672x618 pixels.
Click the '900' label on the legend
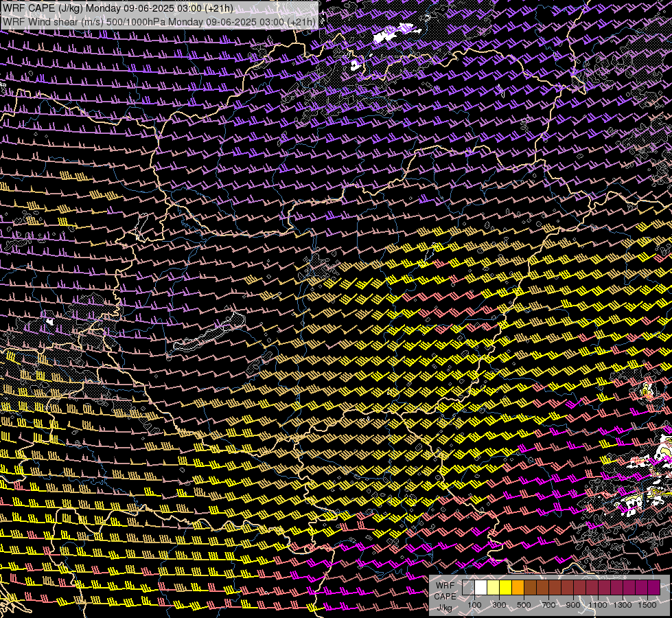click(573, 605)
